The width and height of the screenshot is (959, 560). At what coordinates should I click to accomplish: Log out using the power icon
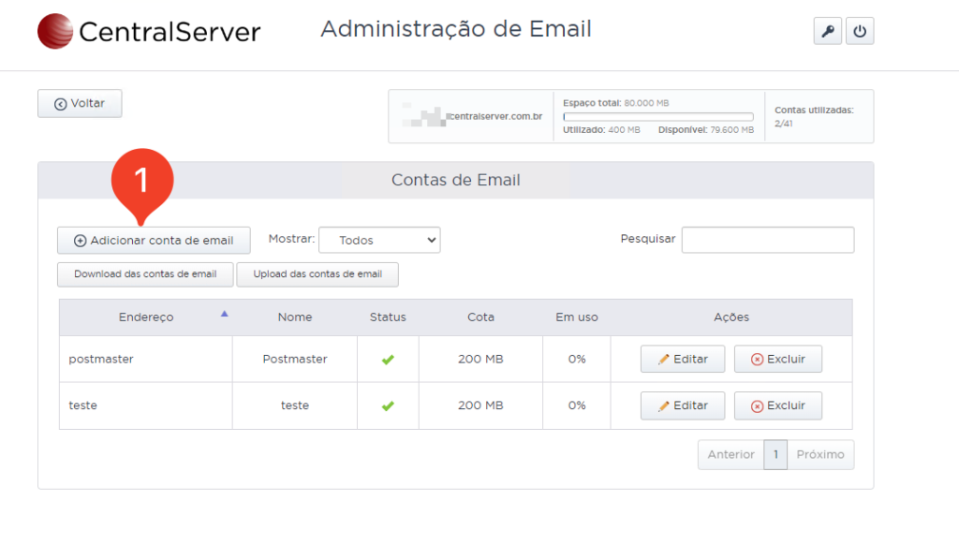tap(860, 30)
